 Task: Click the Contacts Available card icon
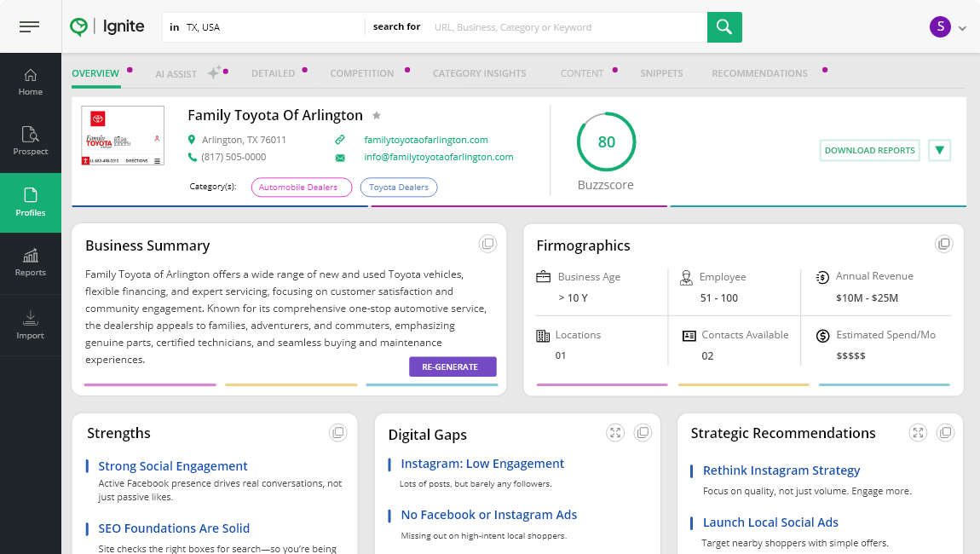pyautogui.click(x=689, y=336)
